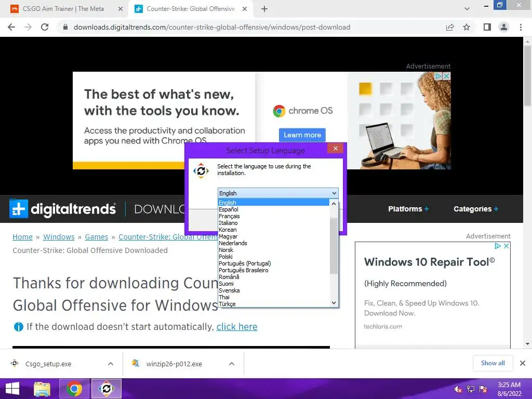Click the padlock icon in address bar
The image size is (532, 399).
65,27
